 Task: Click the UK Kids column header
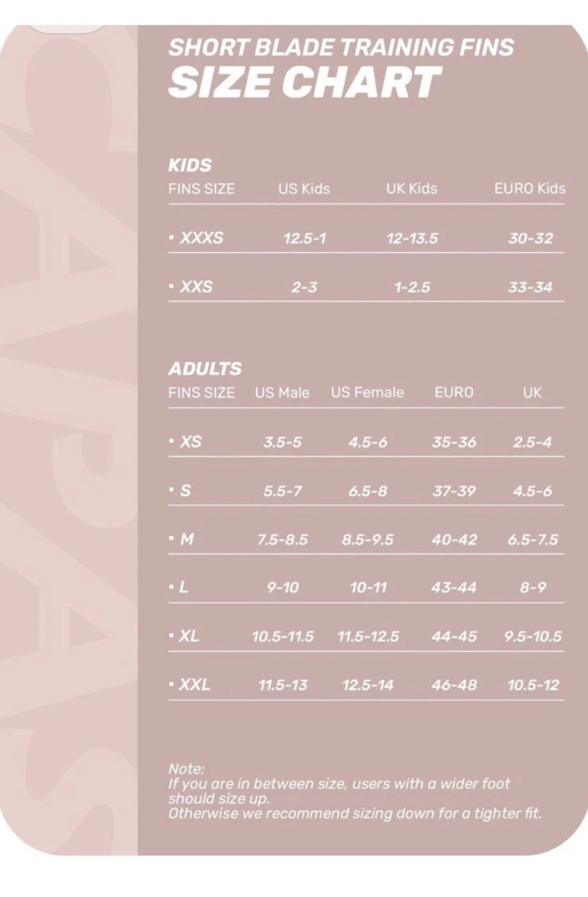tap(411, 188)
